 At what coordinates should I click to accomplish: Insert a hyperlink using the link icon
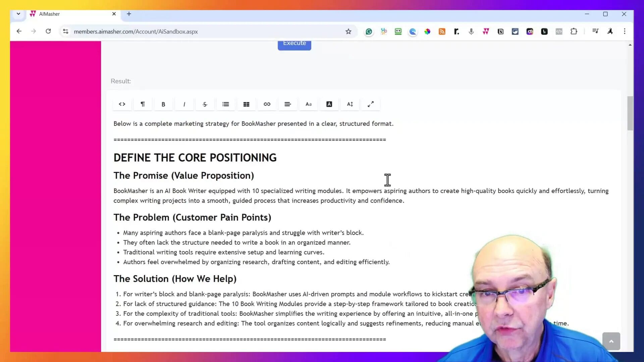(267, 104)
